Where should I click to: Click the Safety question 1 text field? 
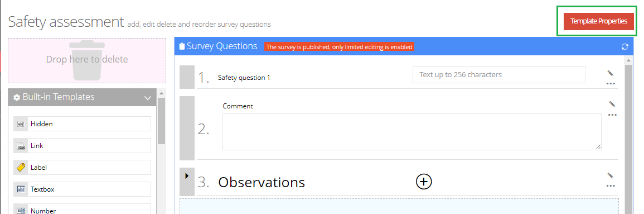pos(498,75)
